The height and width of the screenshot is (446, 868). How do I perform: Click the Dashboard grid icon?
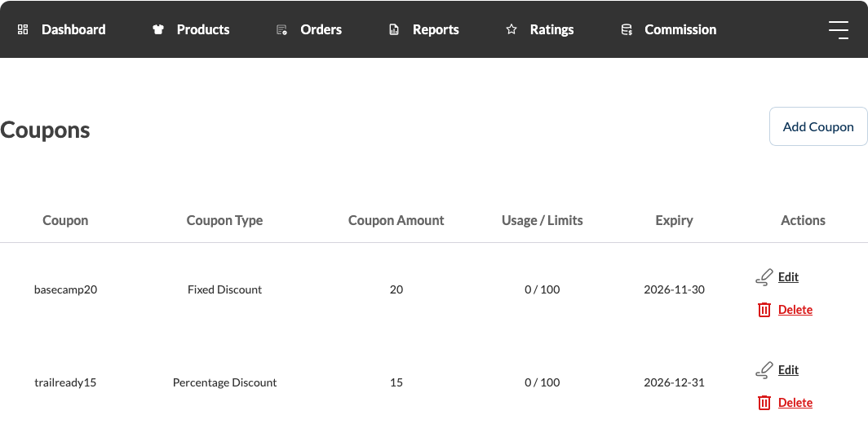(x=23, y=29)
